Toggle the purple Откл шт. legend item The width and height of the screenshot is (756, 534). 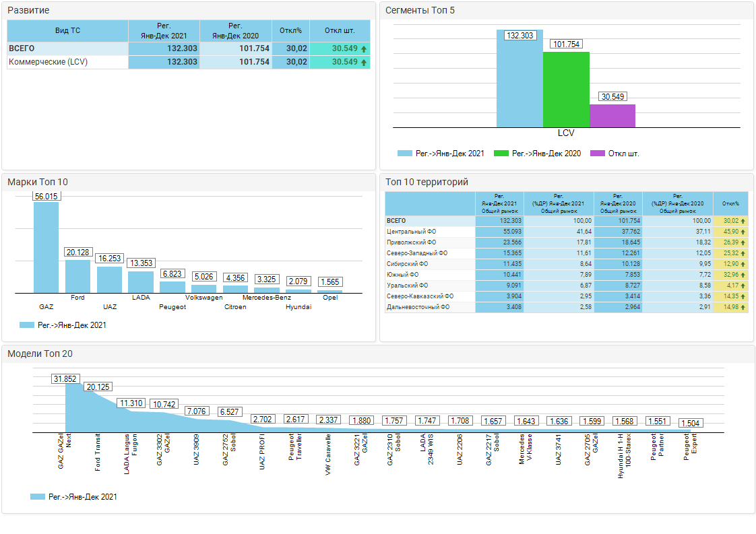point(614,154)
